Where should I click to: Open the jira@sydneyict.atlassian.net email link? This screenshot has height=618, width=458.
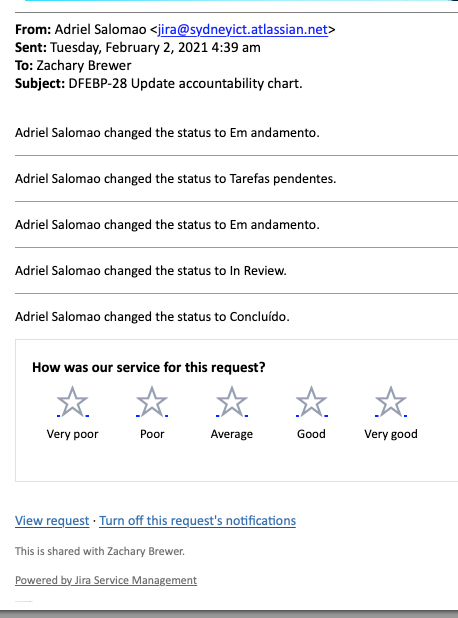coord(243,30)
